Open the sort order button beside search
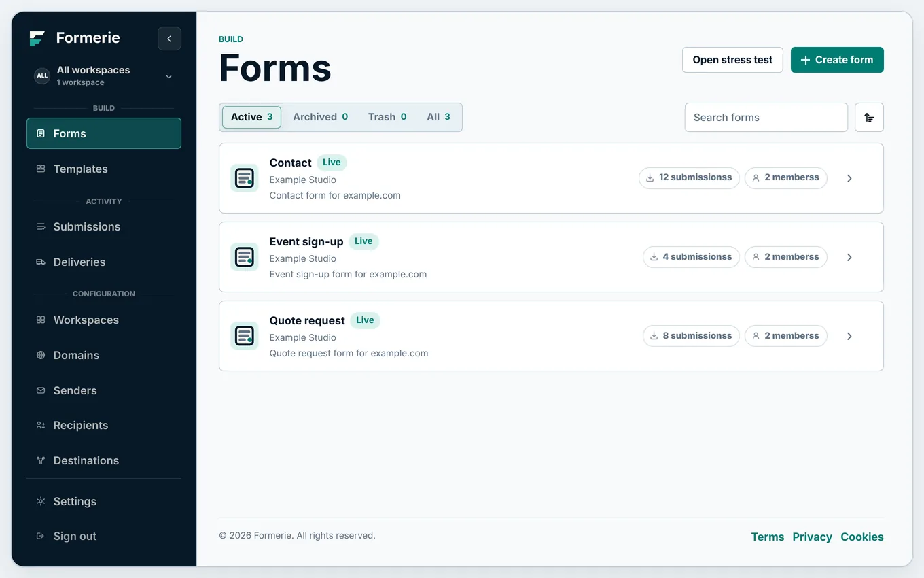 tap(869, 118)
